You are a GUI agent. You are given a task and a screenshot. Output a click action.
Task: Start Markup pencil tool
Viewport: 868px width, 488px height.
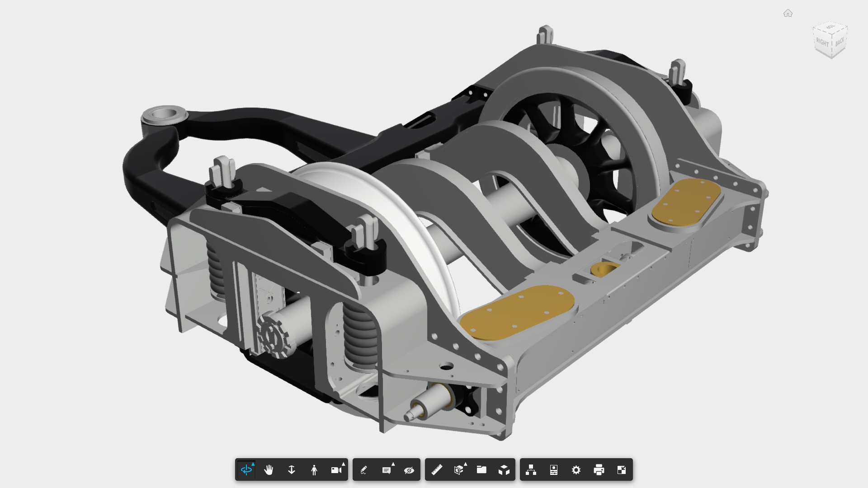364,470
